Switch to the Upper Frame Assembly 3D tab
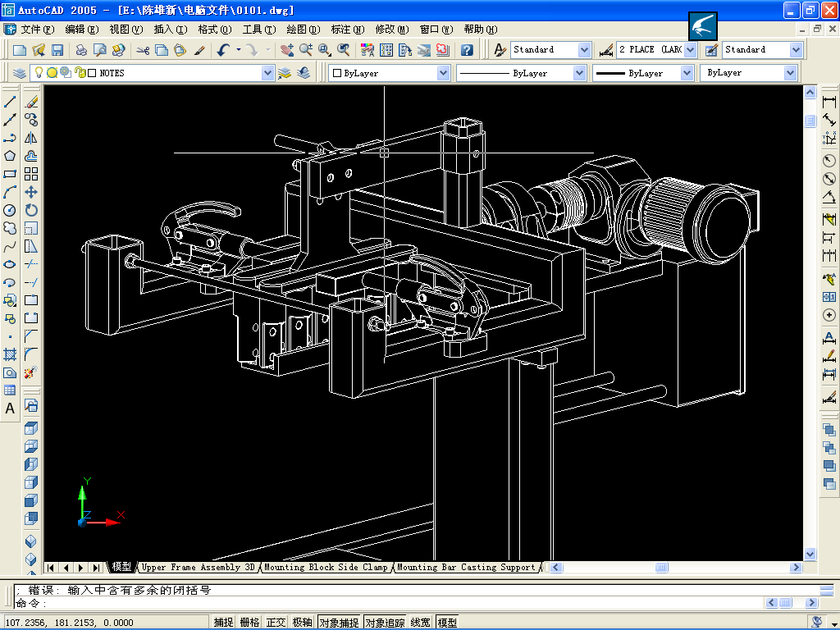The height and width of the screenshot is (630, 840). click(x=199, y=567)
